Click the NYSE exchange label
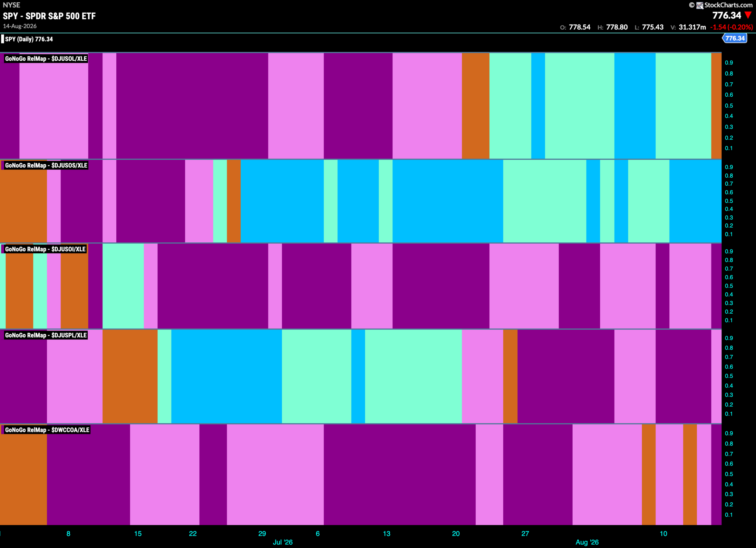This screenshot has height=548, width=756. pos(11,5)
